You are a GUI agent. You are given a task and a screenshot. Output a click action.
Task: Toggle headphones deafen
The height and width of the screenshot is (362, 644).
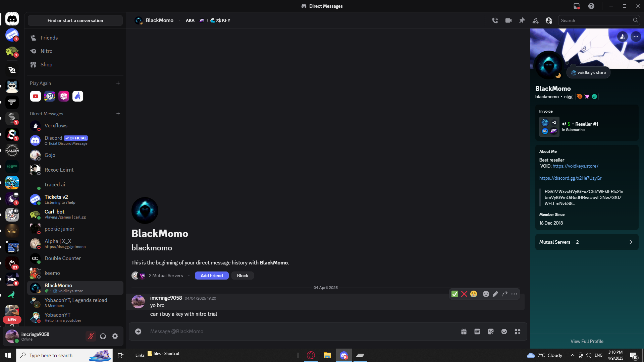coord(103,336)
